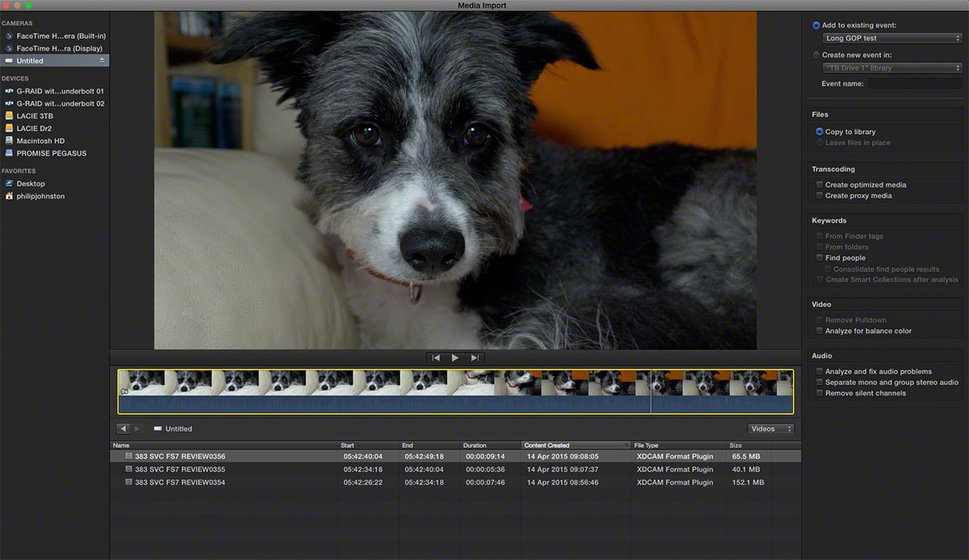
Task: Select FaceTime camera (Built-in) in Cameras list
Action: click(x=54, y=36)
